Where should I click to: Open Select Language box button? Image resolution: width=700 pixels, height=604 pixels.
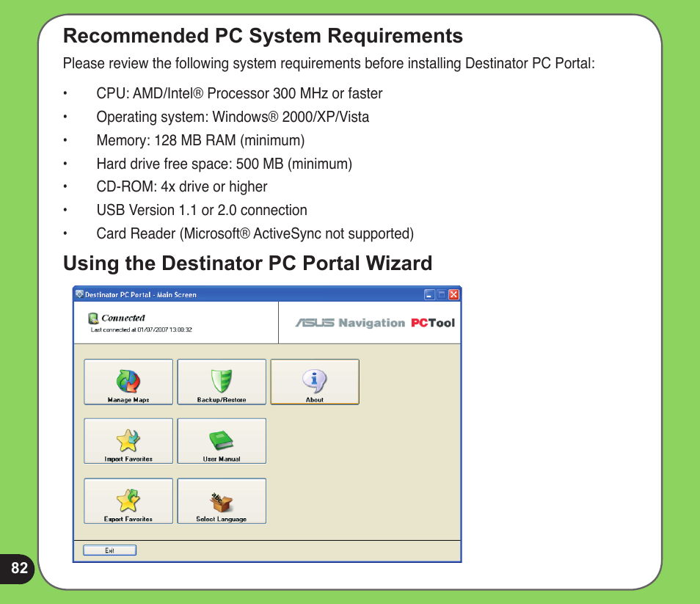(222, 501)
